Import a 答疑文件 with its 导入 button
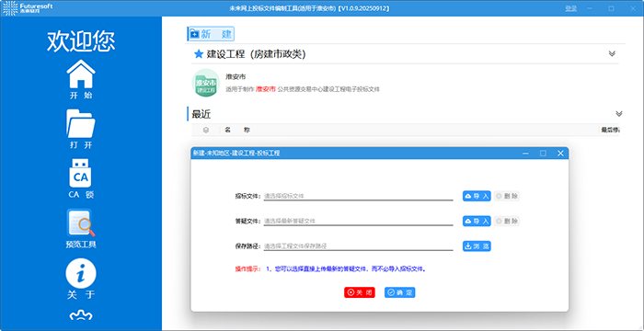The height and width of the screenshot is (331, 644). pos(477,221)
